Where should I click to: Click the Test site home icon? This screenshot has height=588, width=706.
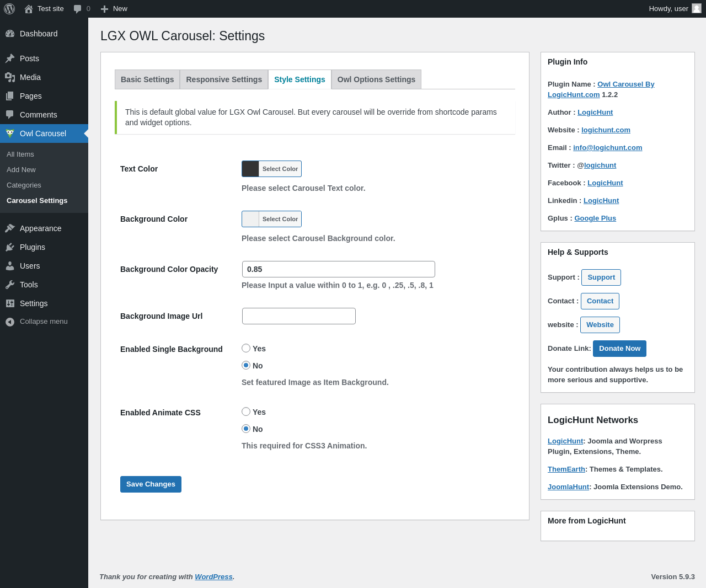click(29, 9)
